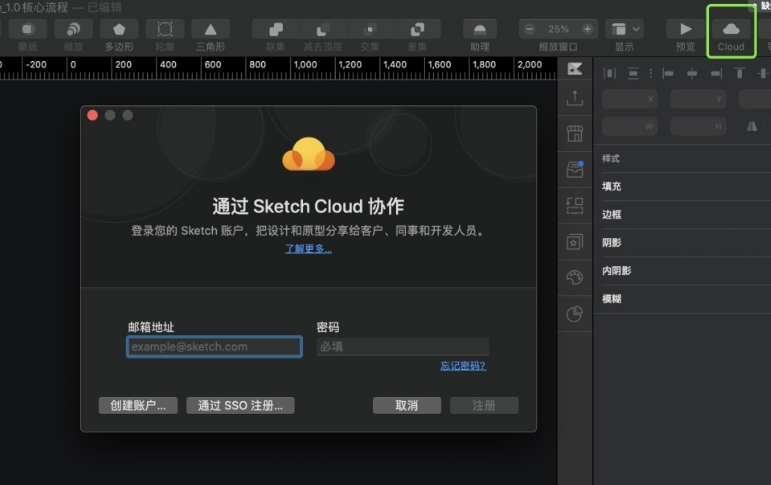Align layers to right edge

[716, 73]
